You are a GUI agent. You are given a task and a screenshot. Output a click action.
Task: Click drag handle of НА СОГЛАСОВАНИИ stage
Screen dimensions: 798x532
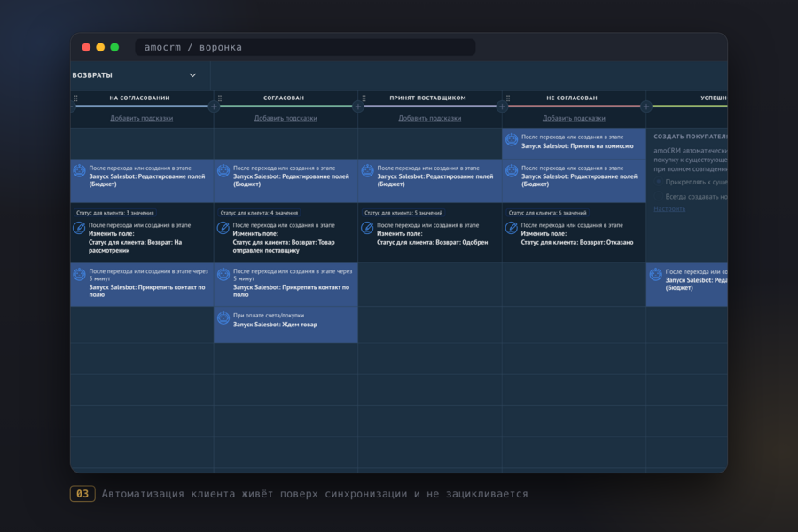coord(76,98)
